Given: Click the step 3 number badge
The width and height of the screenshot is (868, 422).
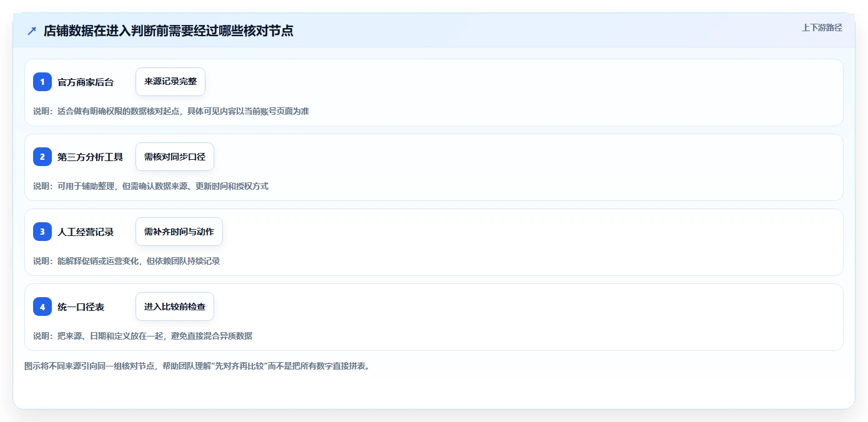Looking at the screenshot, I should 42,232.
